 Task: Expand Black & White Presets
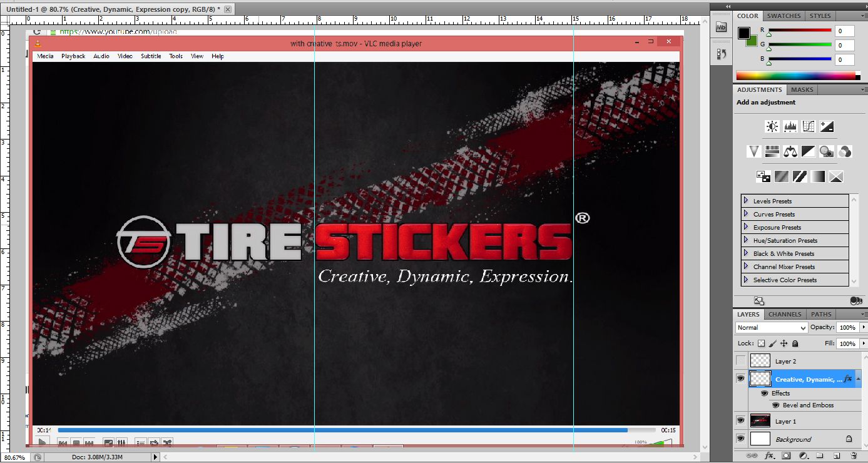pos(746,253)
